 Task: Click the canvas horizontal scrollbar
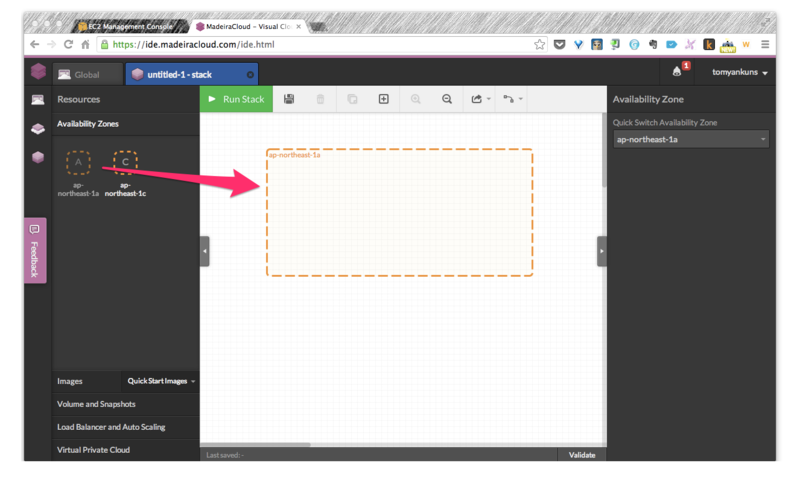pos(255,445)
